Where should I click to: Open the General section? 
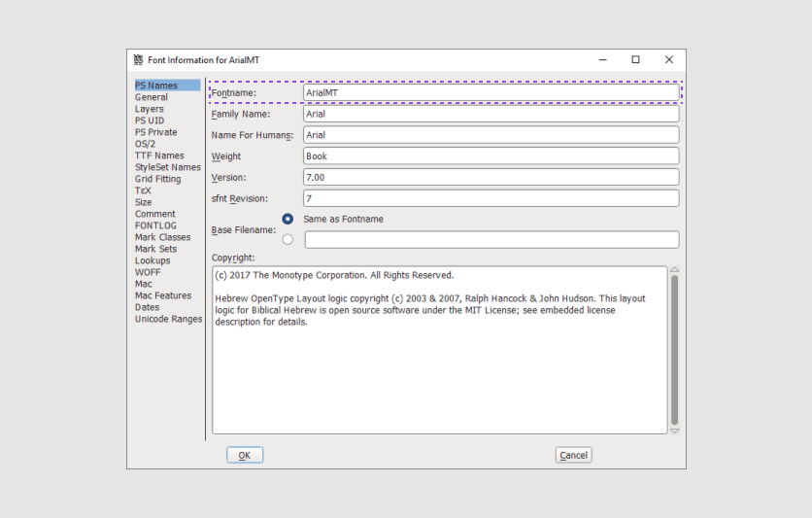click(x=152, y=97)
